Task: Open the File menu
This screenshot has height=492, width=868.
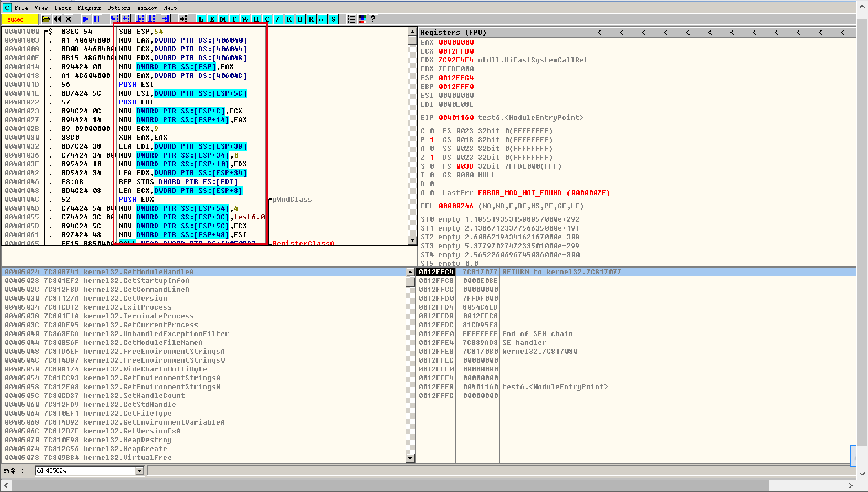Action: pyautogui.click(x=21, y=8)
